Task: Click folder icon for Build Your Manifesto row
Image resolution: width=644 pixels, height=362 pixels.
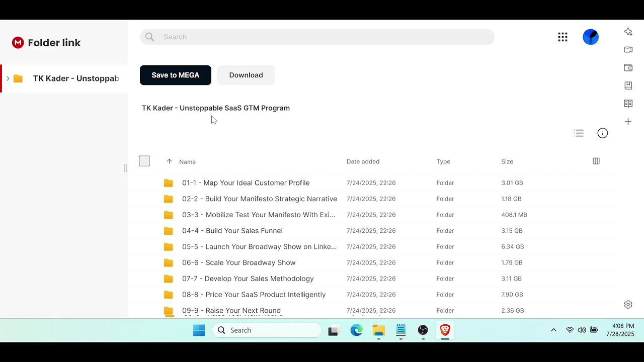Action: (169, 199)
